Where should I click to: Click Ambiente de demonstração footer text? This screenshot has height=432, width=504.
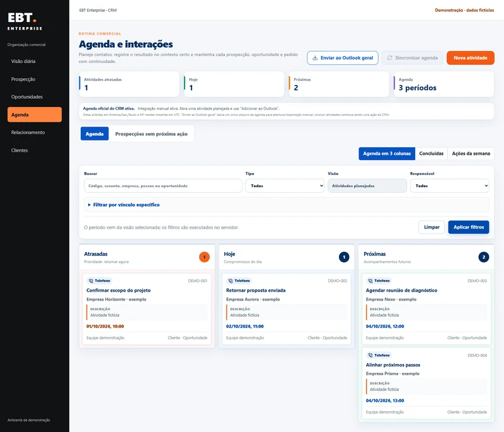coord(28,420)
